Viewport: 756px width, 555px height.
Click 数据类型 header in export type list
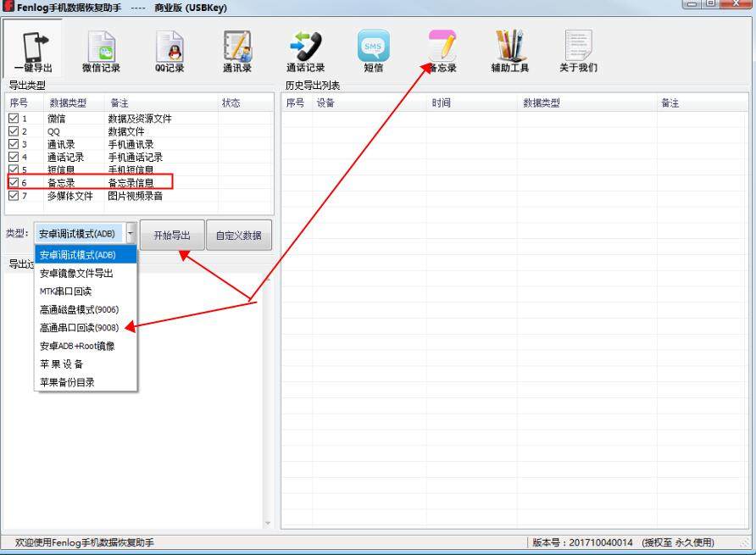pyautogui.click(x=74, y=103)
